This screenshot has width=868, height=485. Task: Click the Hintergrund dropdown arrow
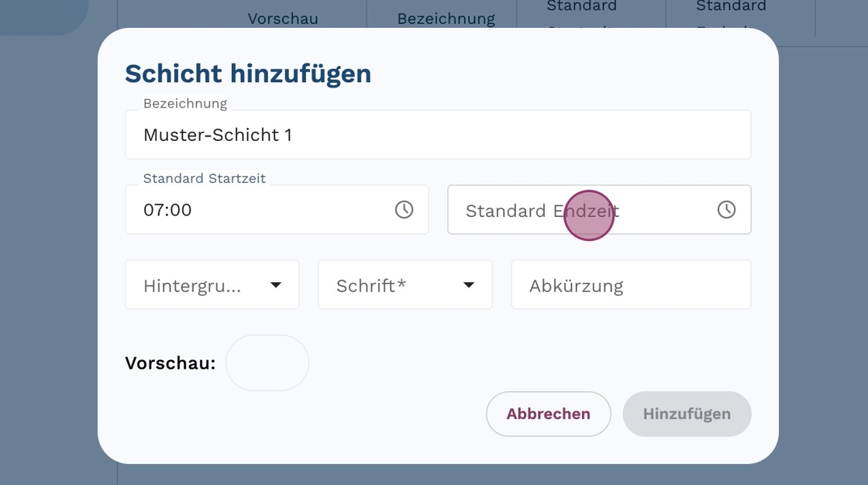point(276,285)
